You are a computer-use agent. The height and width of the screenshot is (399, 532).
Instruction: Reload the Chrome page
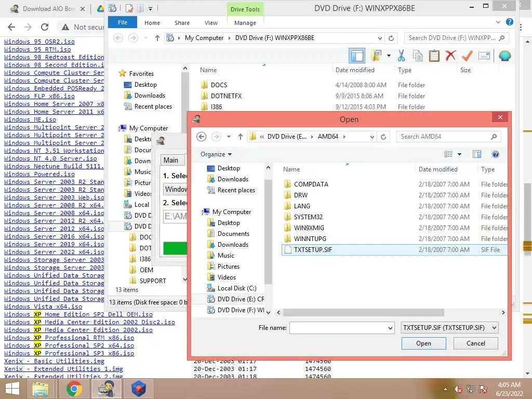point(45,27)
